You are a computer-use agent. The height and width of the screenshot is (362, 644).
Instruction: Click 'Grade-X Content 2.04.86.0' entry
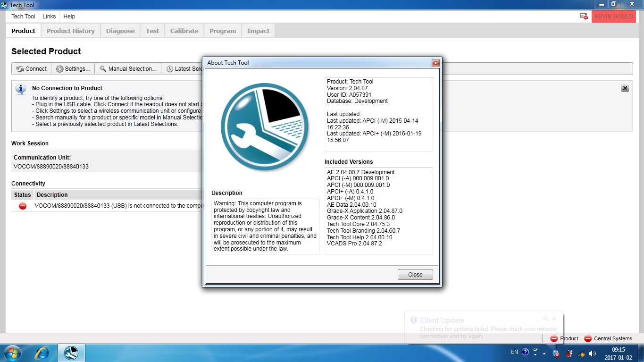[361, 218]
